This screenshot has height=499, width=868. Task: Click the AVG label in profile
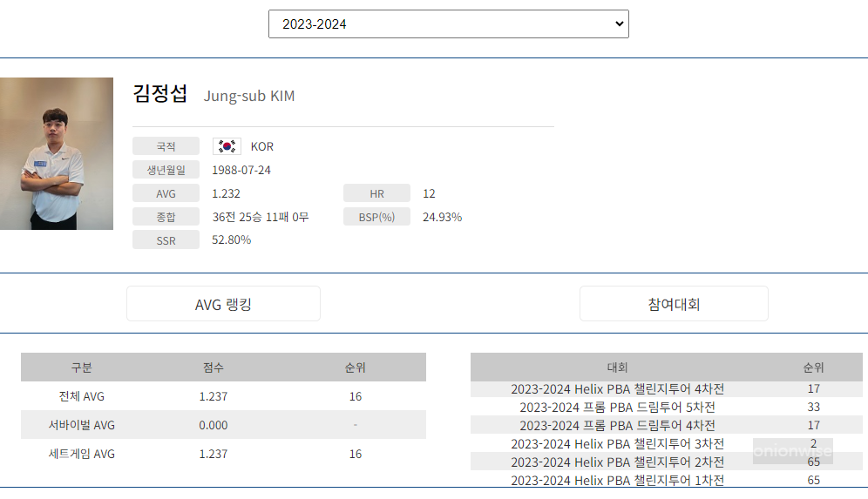166,193
